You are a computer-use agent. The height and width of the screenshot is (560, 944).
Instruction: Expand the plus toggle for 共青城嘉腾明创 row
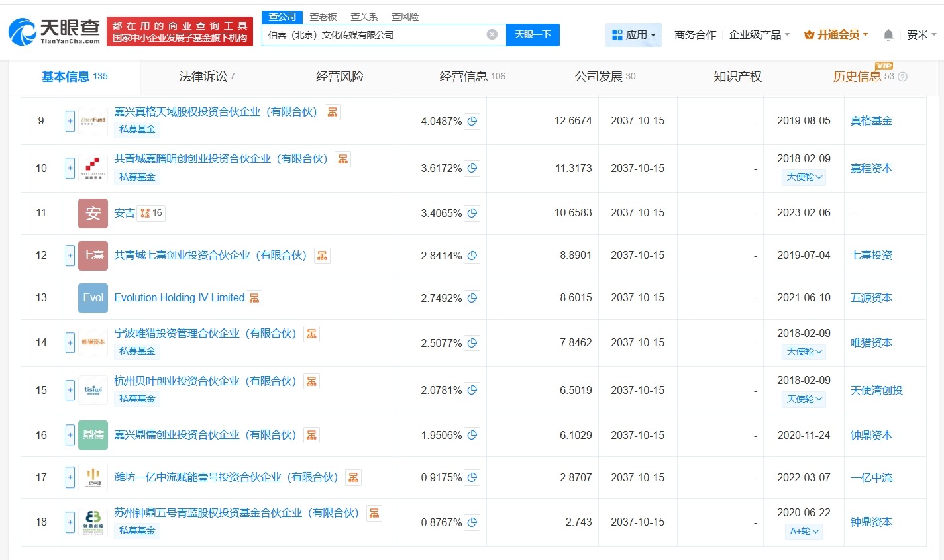coord(70,168)
